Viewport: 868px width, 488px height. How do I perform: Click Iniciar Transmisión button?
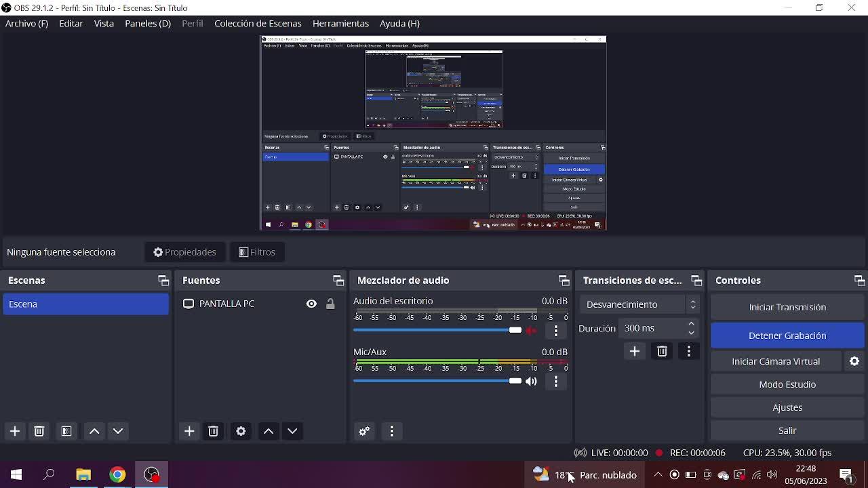point(787,307)
